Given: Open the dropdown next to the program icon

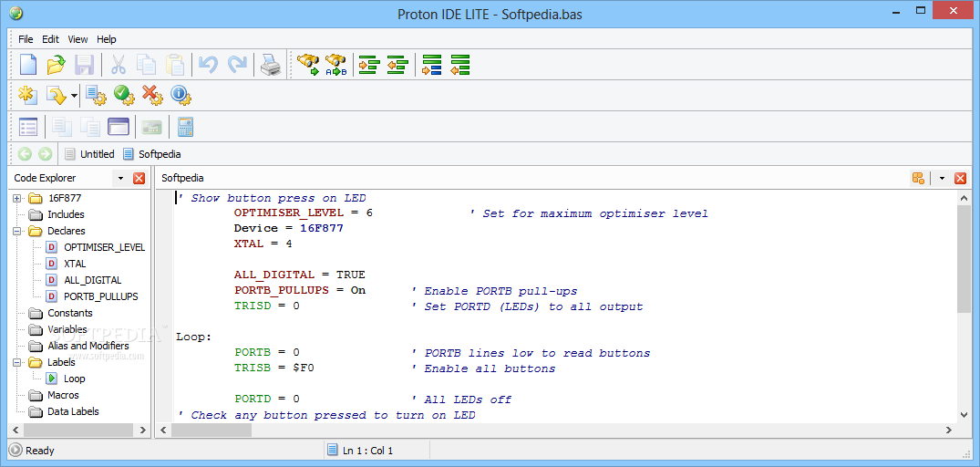Looking at the screenshot, I should [75, 96].
